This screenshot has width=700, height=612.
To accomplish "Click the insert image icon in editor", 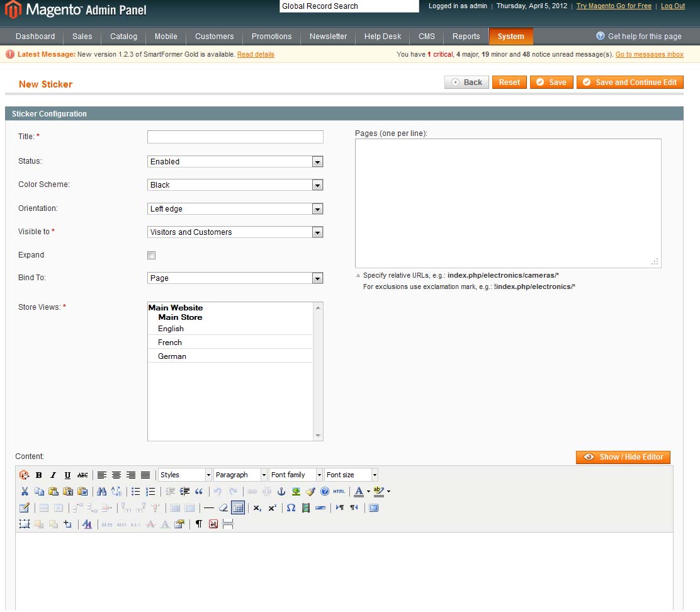I will (296, 492).
